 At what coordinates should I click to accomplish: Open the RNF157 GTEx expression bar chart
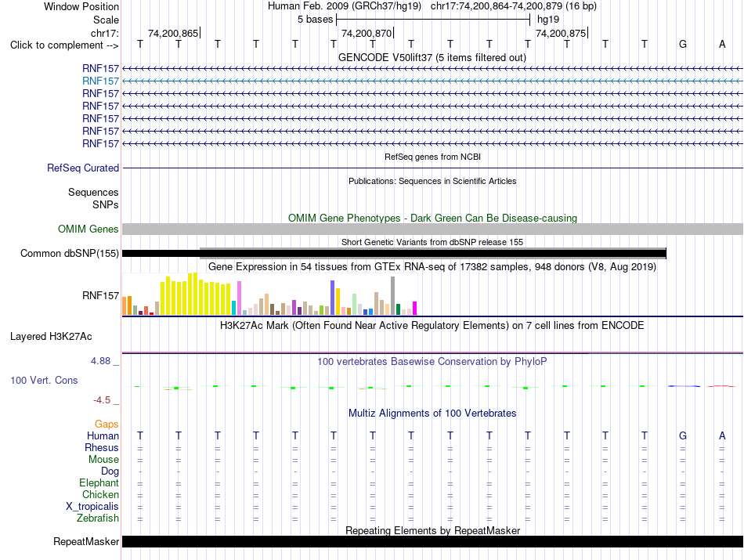tap(269, 294)
